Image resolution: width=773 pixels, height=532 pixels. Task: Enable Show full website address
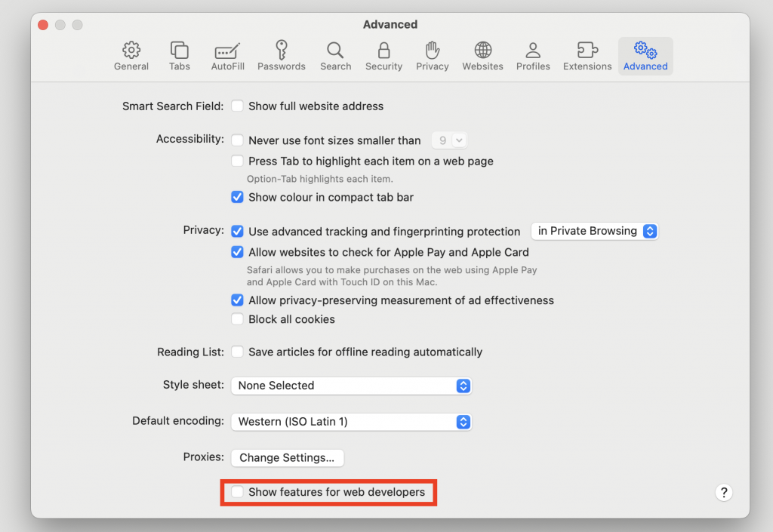point(237,106)
